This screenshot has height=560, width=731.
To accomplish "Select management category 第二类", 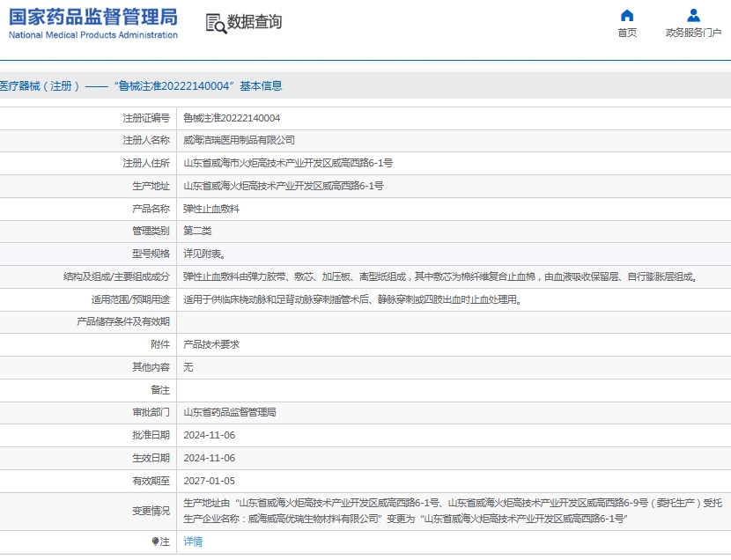I will point(197,231).
